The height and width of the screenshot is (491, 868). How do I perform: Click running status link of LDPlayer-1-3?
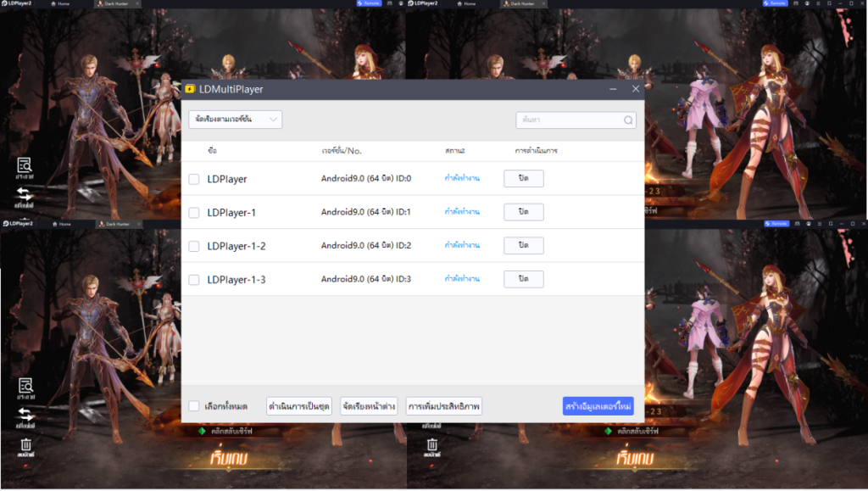point(462,279)
